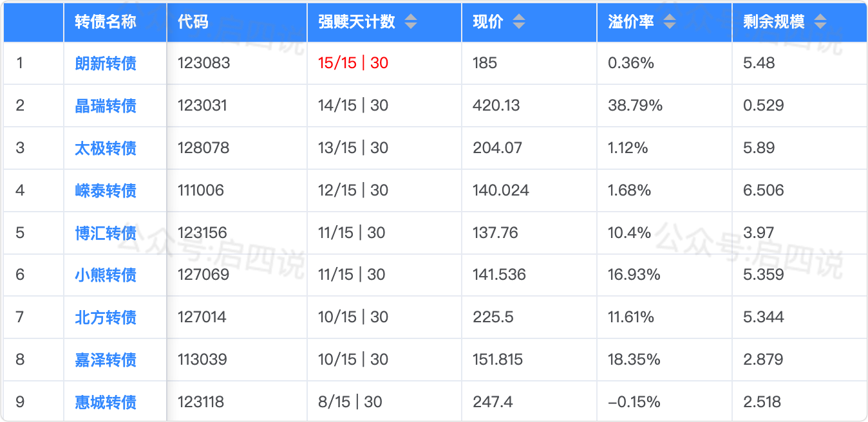This screenshot has width=868, height=422.
Task: Select the 惠城转债 link
Action: [x=106, y=402]
